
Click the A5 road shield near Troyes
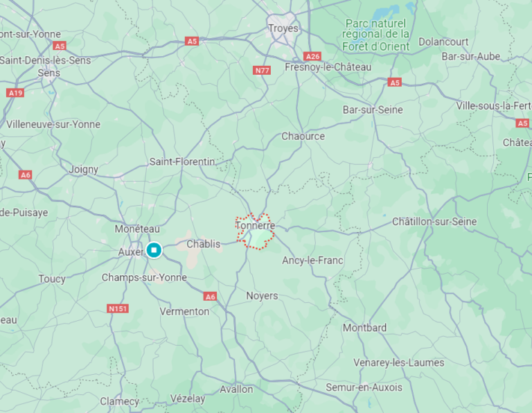tap(192, 41)
